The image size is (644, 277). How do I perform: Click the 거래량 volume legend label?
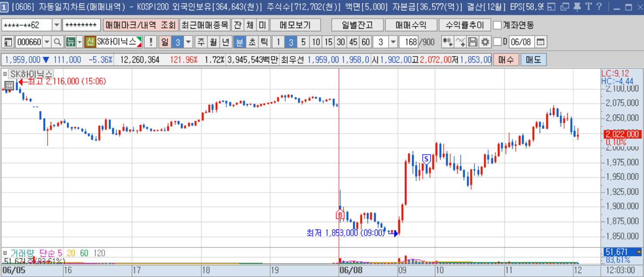[23, 253]
